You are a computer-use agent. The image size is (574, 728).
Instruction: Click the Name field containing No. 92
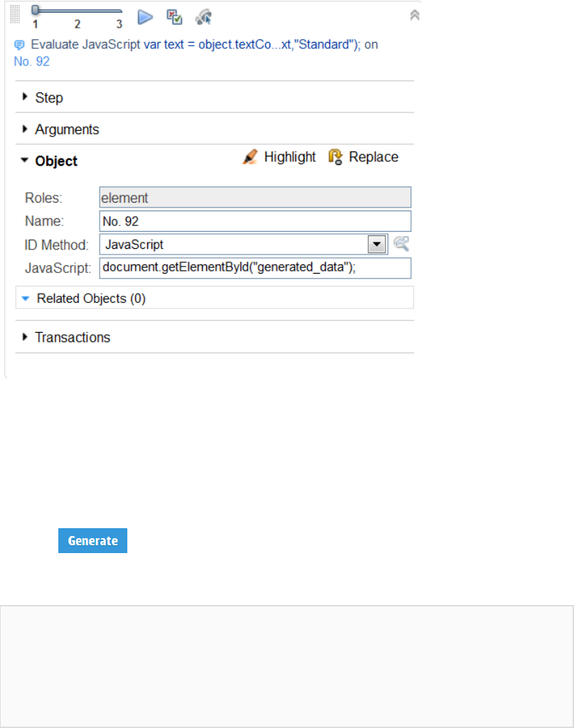point(255,221)
